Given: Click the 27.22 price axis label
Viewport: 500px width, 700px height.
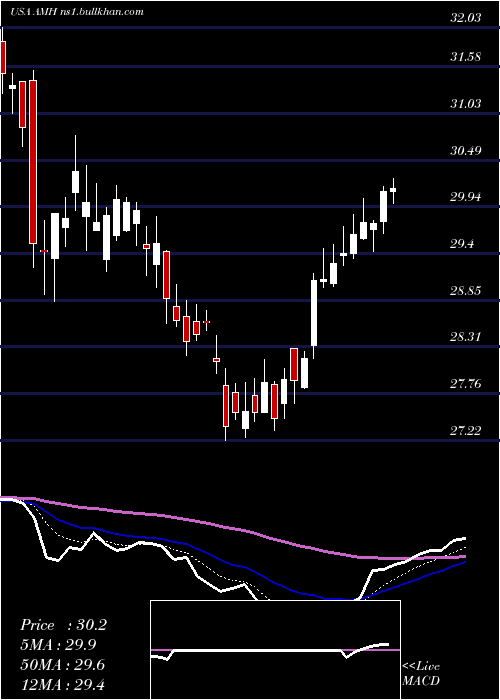Looking at the screenshot, I should (x=466, y=431).
